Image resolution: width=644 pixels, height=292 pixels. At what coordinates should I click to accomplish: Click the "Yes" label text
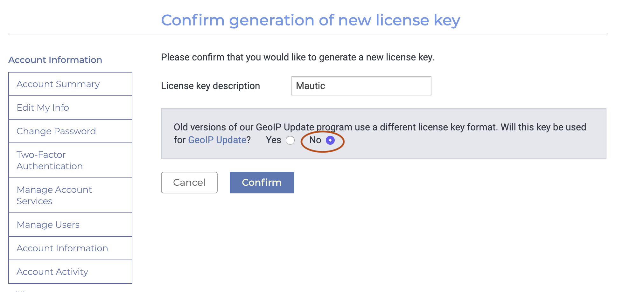(274, 140)
